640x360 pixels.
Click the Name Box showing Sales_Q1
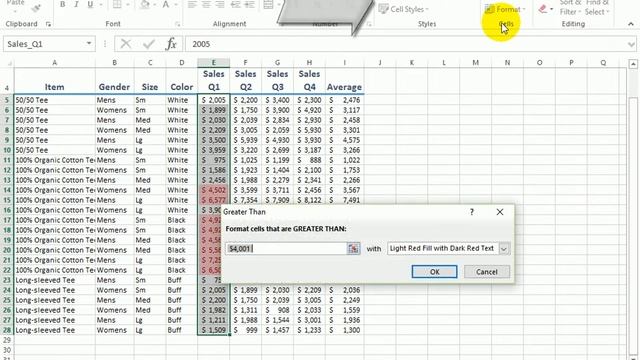coord(44,44)
